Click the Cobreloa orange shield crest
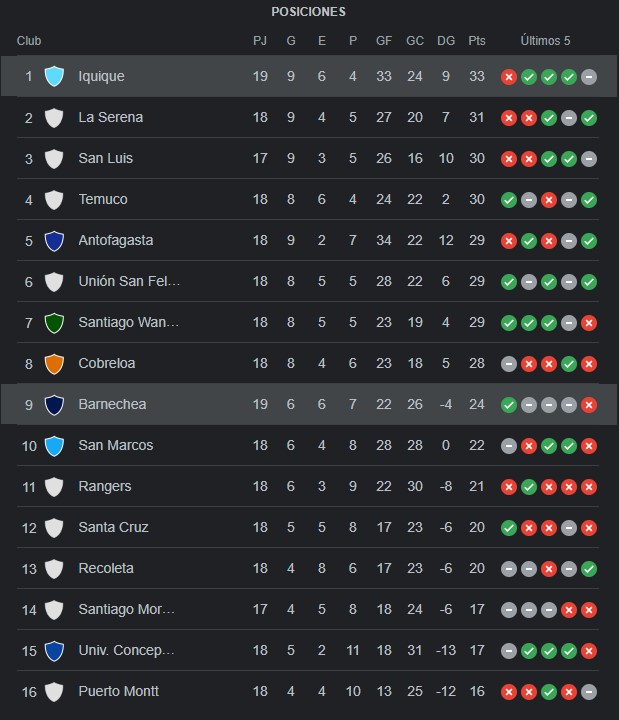 (54, 364)
